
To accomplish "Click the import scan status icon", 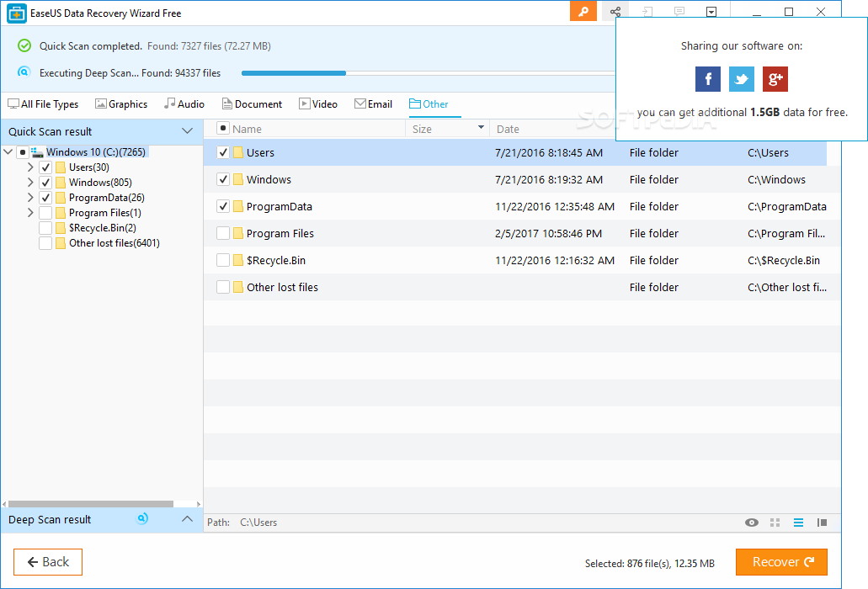I will (647, 12).
